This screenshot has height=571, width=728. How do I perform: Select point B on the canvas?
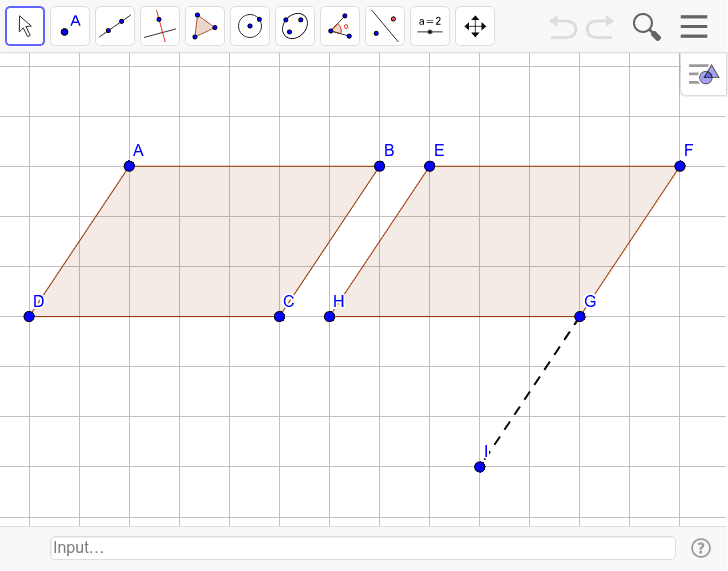[x=379, y=166]
